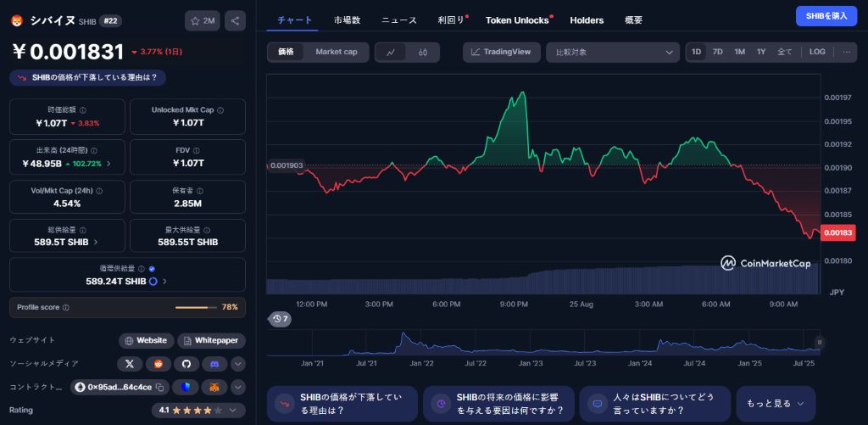The image size is (868, 425).
Task: Switch to the ニュース tab
Action: tap(398, 20)
